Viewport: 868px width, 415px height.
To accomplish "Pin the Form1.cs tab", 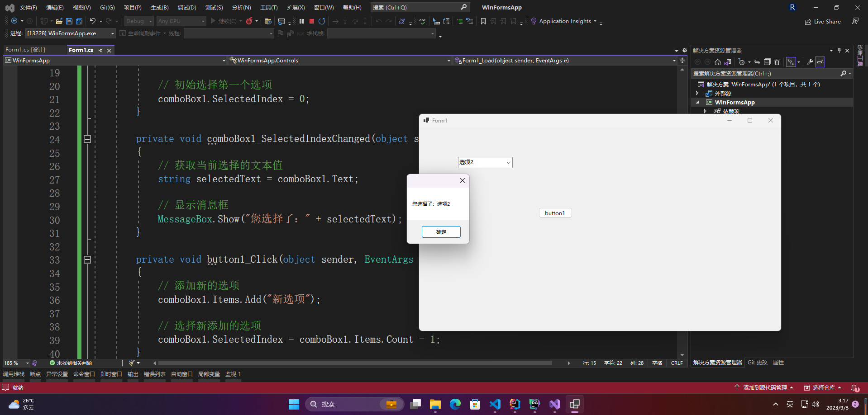I will [100, 50].
